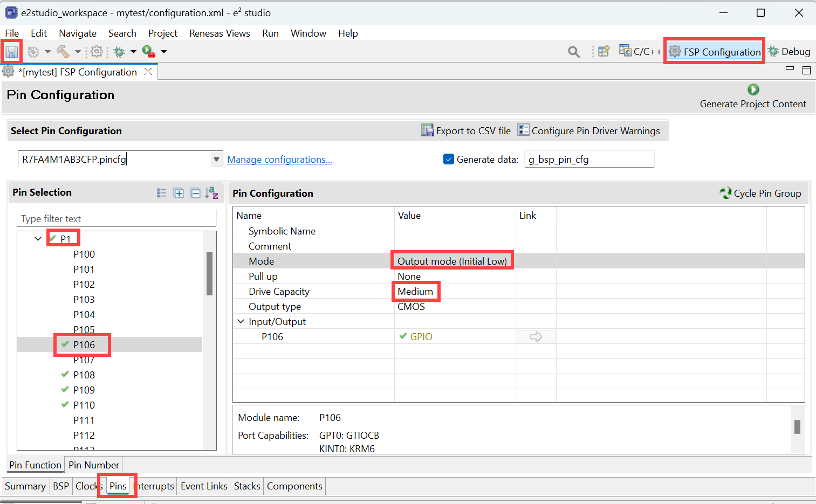The height and width of the screenshot is (504, 816).
Task: Switch to the C/C++ perspective
Action: click(640, 51)
